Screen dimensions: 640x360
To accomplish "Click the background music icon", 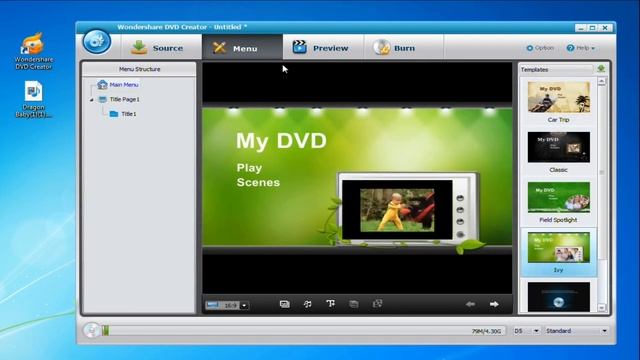I will (x=307, y=304).
